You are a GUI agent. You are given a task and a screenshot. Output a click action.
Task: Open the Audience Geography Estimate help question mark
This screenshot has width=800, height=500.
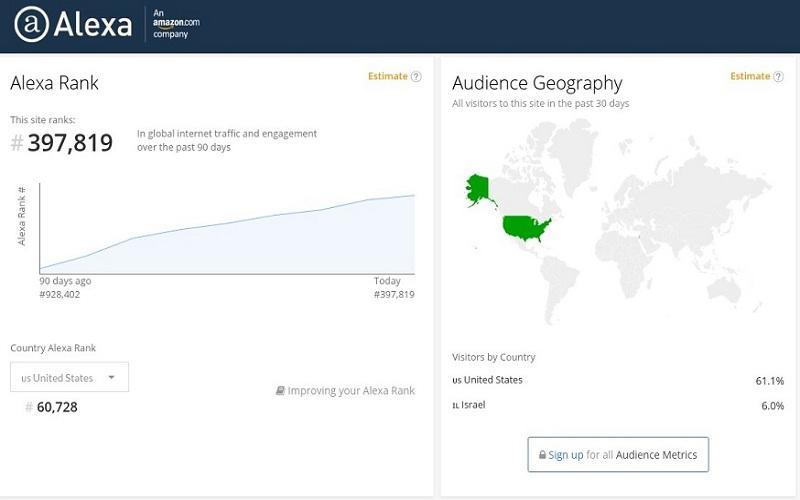pos(779,77)
